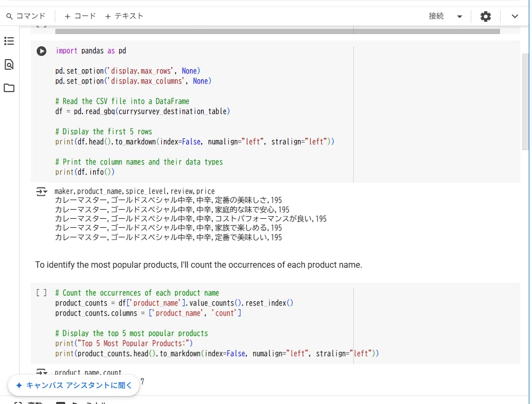Ask キャンバス アシスタントに聞く assistant button

click(74, 385)
